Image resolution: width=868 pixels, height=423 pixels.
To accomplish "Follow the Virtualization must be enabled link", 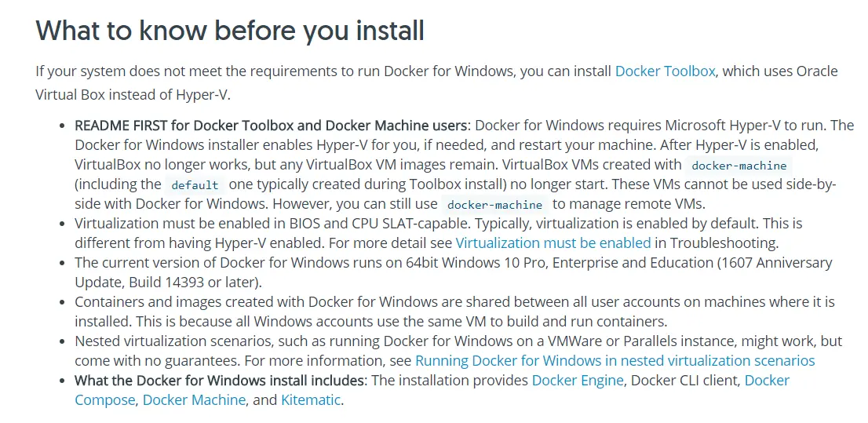I will click(x=553, y=242).
